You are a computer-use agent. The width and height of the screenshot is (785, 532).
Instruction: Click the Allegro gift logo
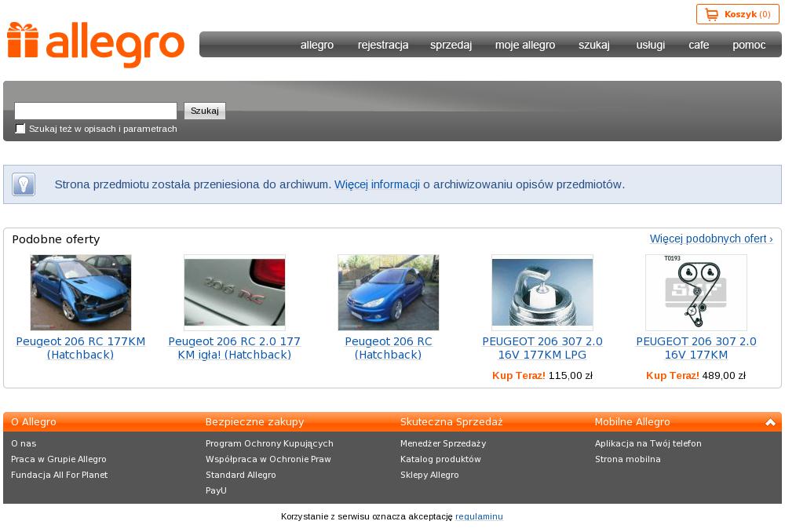[96, 45]
